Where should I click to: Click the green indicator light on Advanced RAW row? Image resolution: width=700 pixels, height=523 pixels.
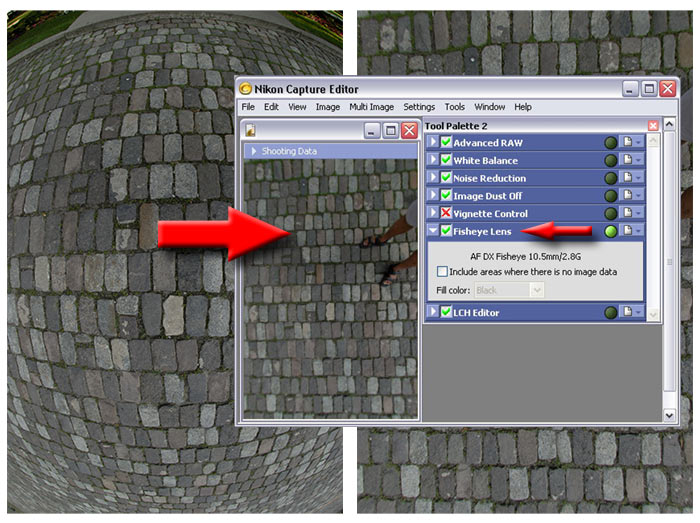[610, 143]
